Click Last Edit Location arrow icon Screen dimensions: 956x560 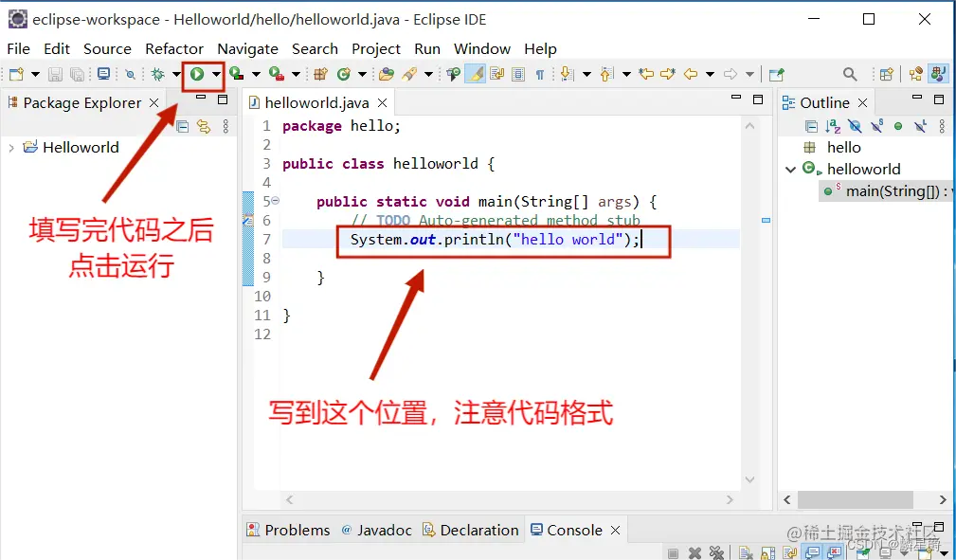646,75
